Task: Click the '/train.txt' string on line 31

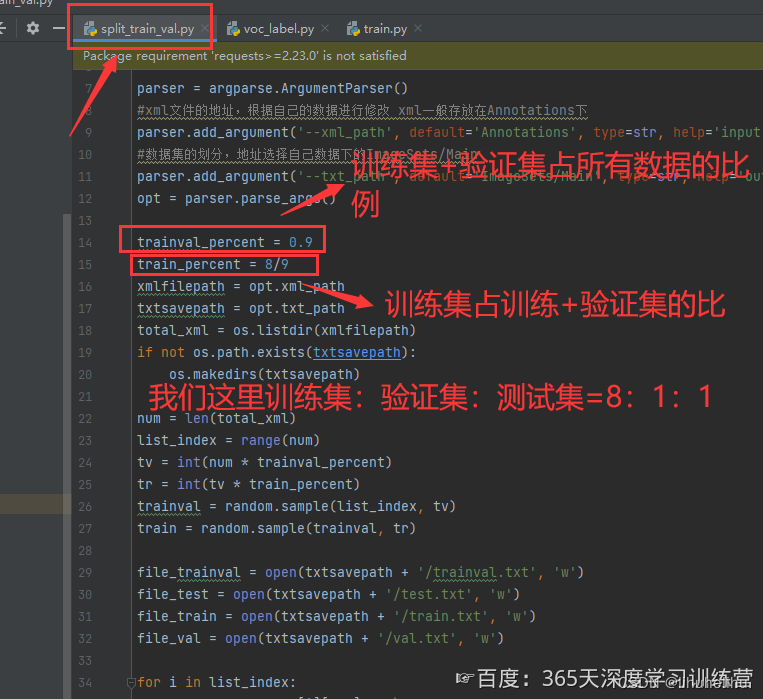Action: pyautogui.click(x=441, y=616)
